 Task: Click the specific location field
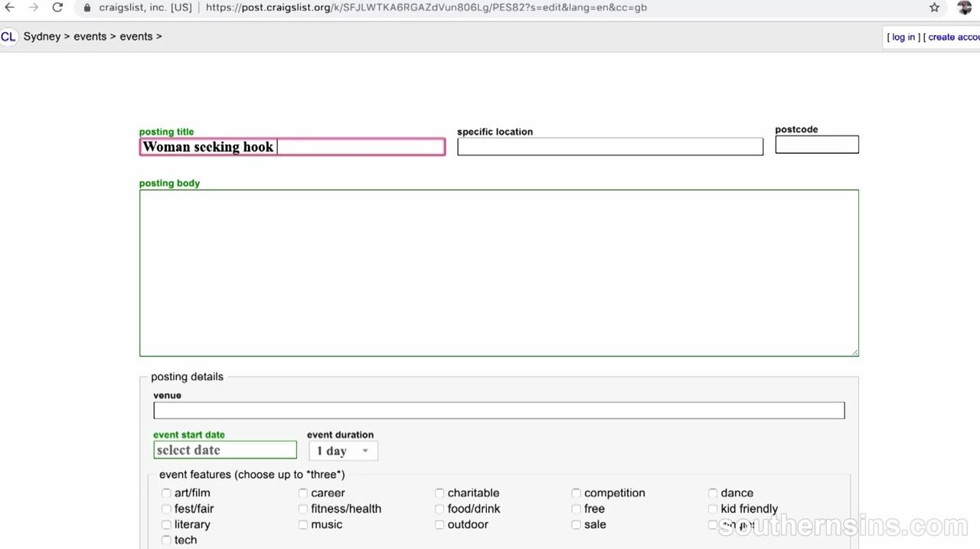coord(609,147)
